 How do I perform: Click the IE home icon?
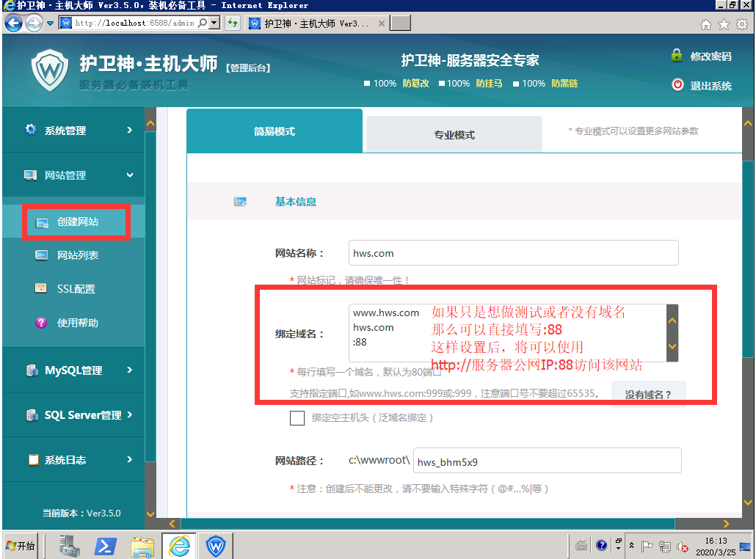706,24
